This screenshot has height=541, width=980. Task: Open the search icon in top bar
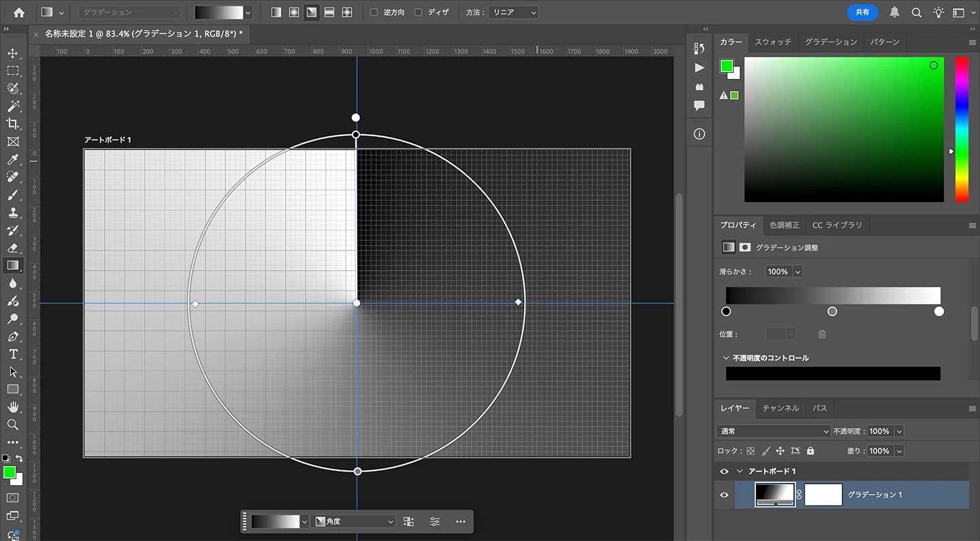coord(917,12)
